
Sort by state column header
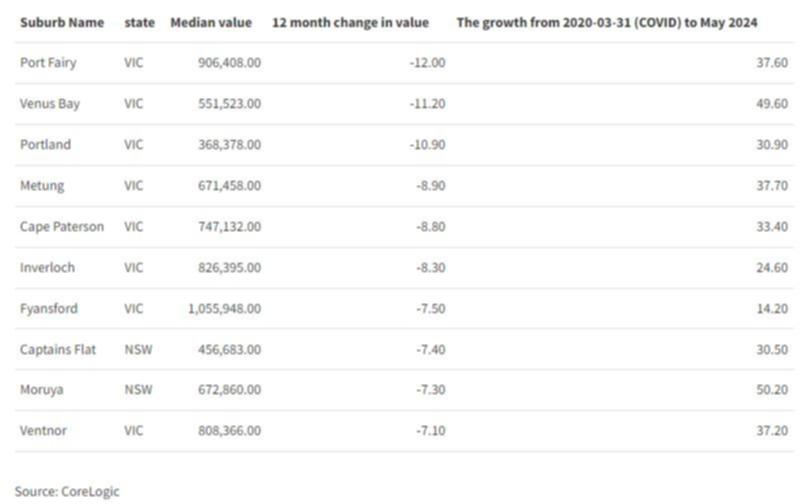click(139, 23)
